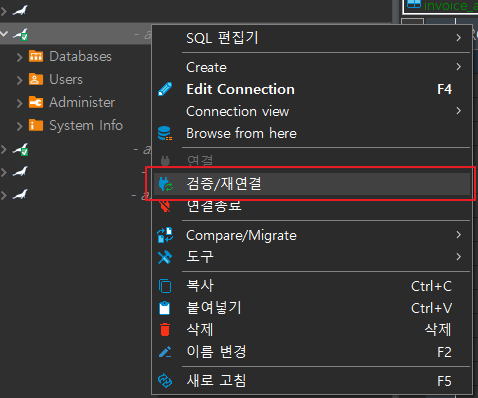Click the expanded connection's seal icon

coord(21,34)
